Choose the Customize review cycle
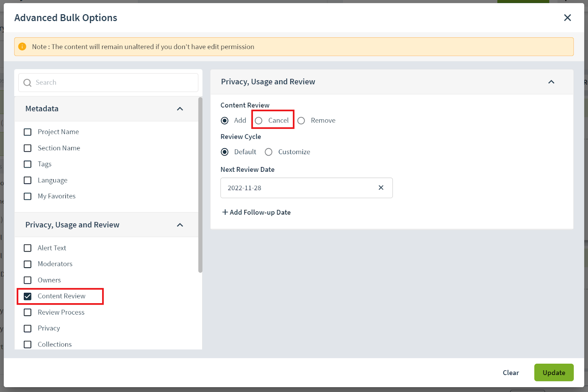 269,152
